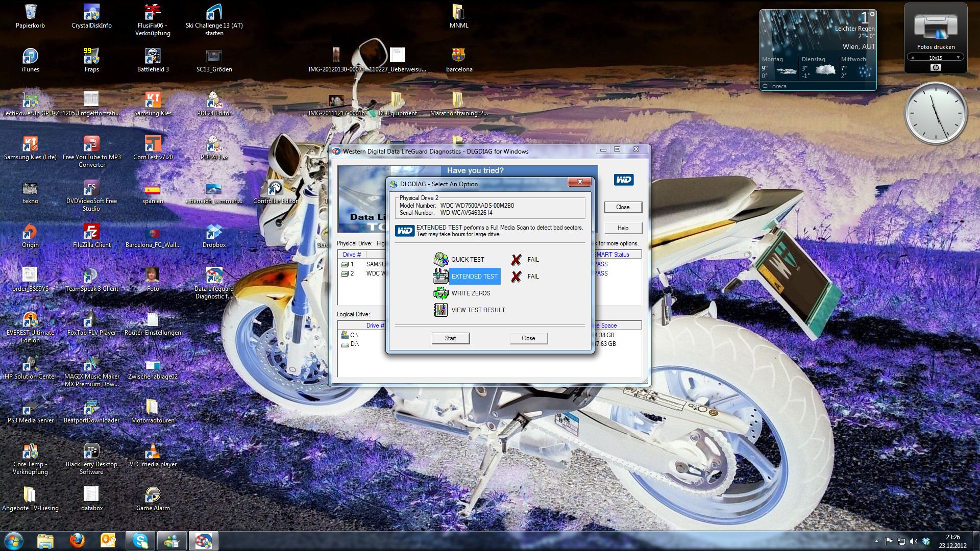Click the WD logo in main window
The width and height of the screenshot is (980, 551).
click(x=623, y=180)
